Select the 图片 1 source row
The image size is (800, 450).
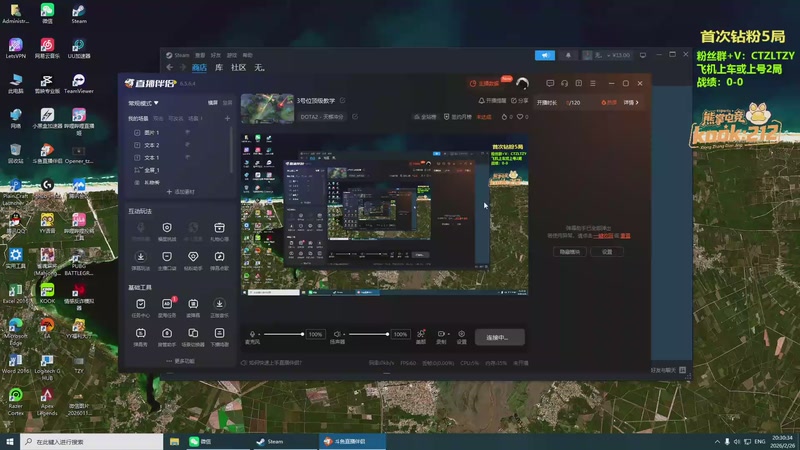(180, 133)
